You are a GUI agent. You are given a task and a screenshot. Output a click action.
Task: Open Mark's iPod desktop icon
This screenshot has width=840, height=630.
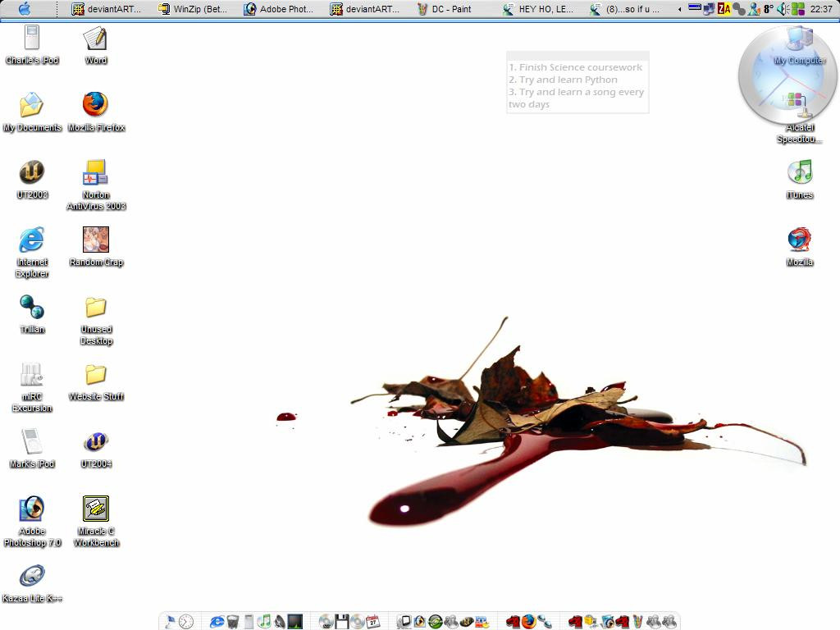click(x=32, y=449)
